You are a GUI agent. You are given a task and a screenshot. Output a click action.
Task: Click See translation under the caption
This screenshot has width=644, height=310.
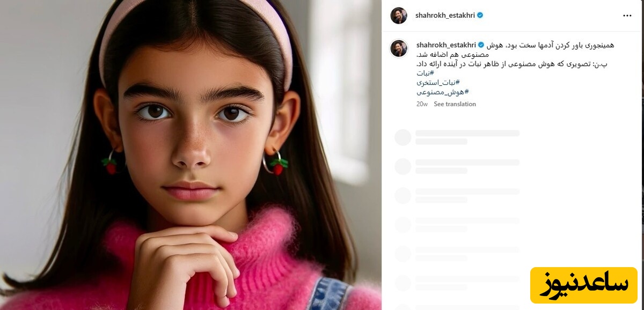click(455, 104)
